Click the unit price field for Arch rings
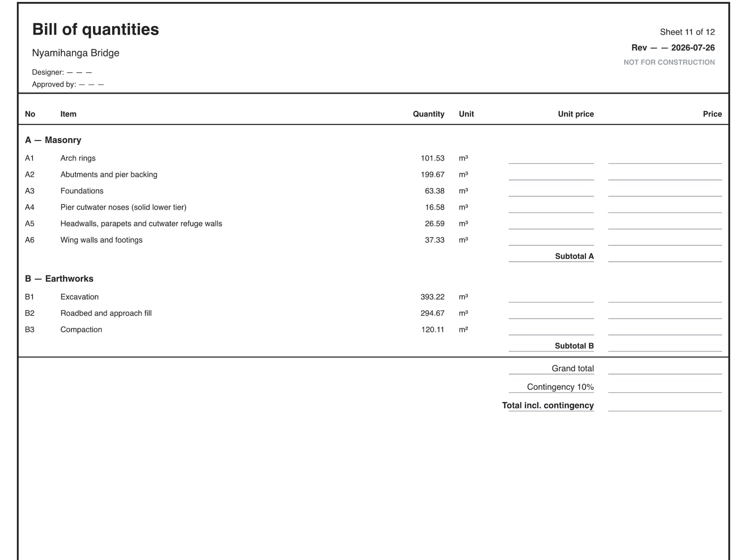The width and height of the screenshot is (747, 560). point(551,159)
